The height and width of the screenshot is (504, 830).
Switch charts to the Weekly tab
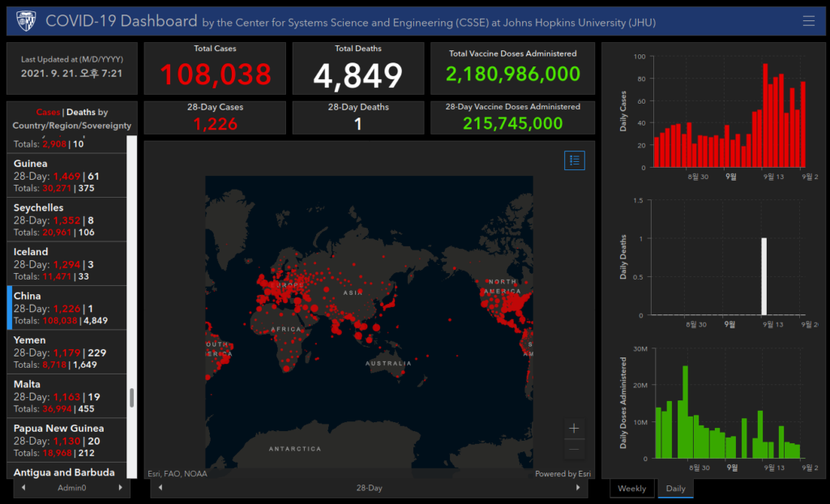click(x=632, y=488)
